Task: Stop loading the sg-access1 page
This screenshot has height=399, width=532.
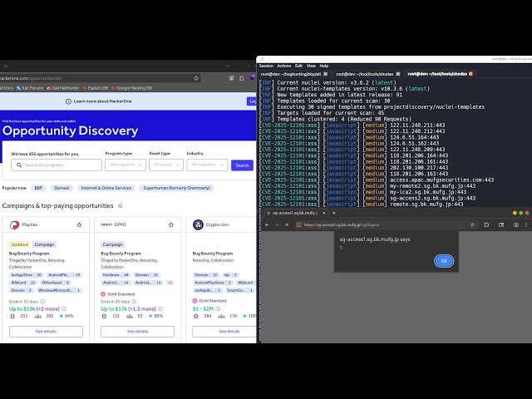Action: click(287, 224)
